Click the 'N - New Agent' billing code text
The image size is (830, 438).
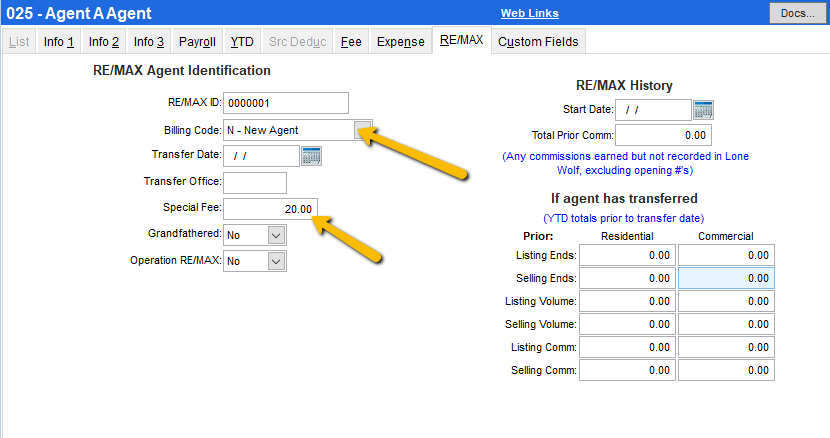coord(263,130)
